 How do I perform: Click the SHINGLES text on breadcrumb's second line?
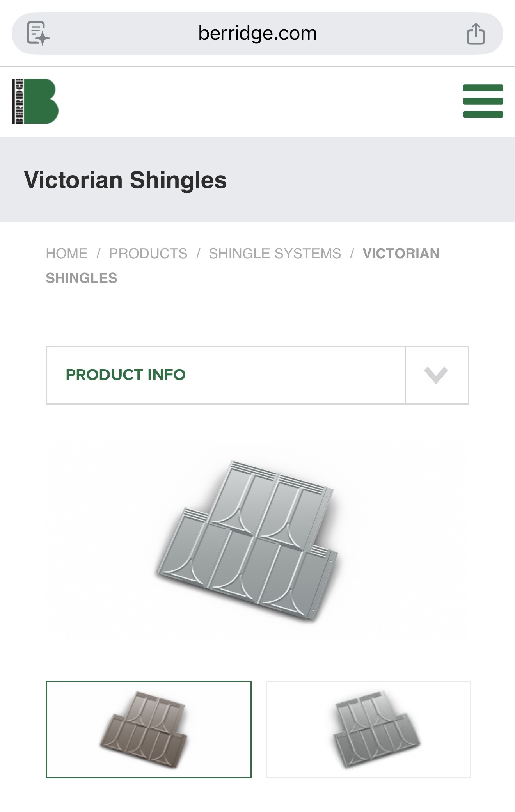[82, 278]
